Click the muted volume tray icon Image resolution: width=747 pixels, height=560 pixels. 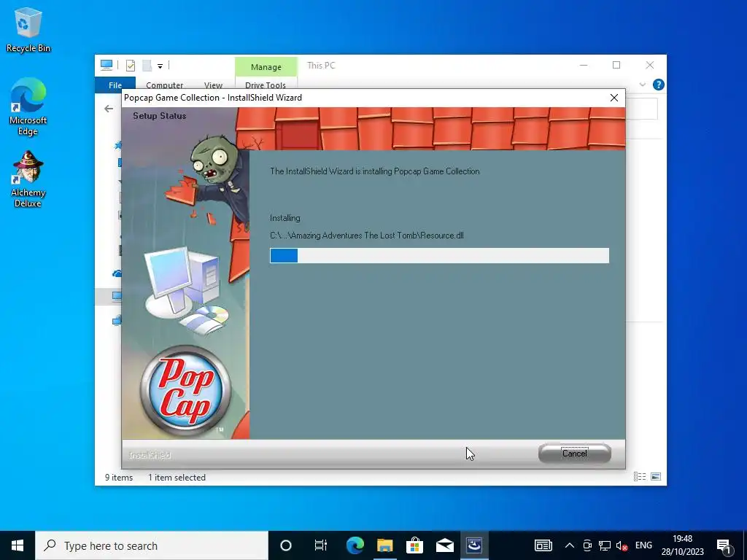(622, 545)
